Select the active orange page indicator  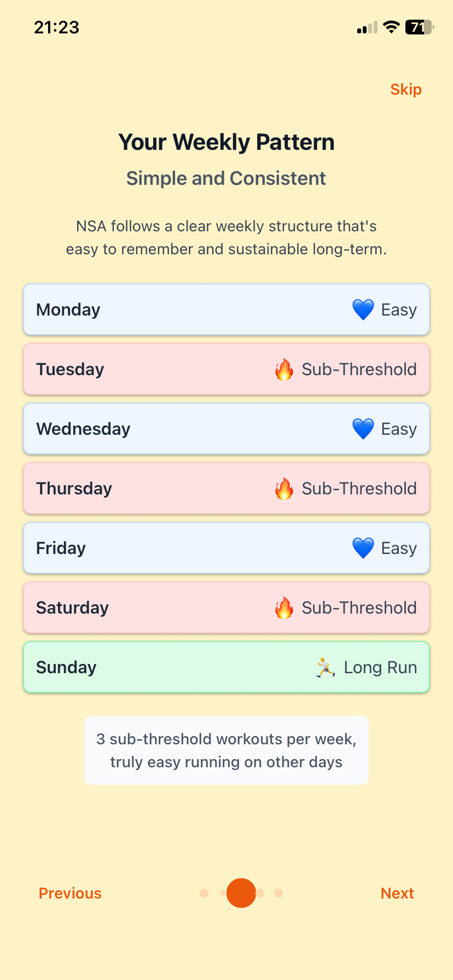click(x=241, y=893)
